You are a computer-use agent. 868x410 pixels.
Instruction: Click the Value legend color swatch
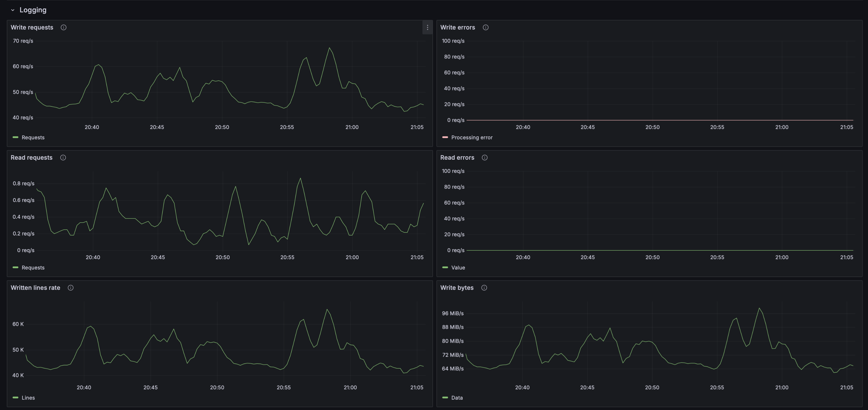(x=445, y=267)
